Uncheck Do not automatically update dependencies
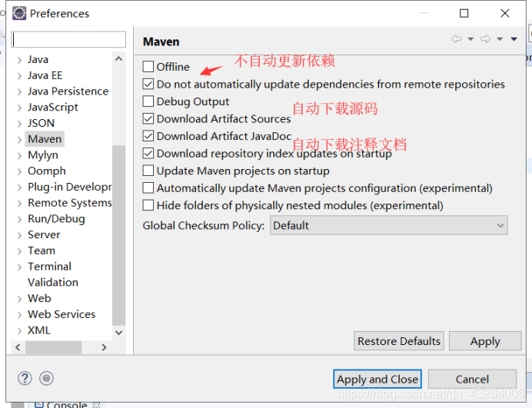The image size is (532, 408). [x=148, y=84]
